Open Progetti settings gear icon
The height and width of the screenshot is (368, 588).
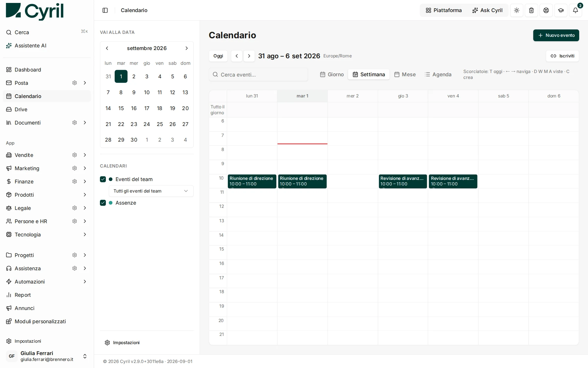75,255
